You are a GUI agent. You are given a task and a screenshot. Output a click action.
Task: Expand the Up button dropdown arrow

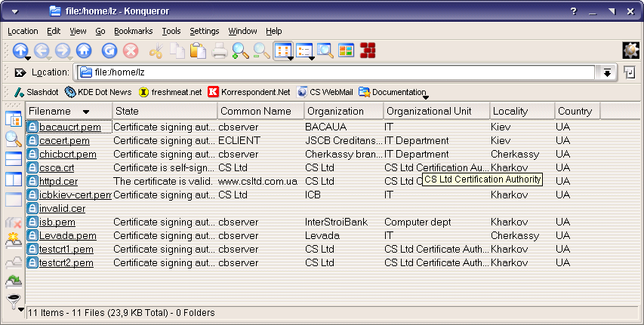point(27,58)
